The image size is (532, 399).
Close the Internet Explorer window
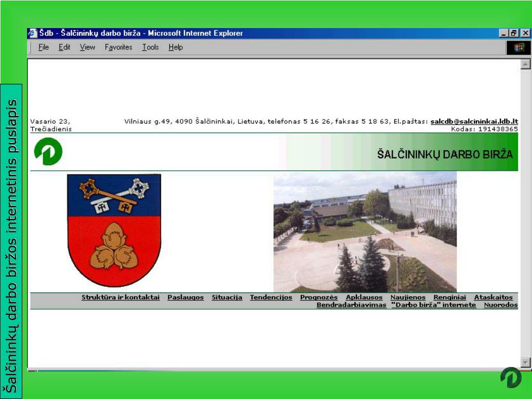[525, 33]
